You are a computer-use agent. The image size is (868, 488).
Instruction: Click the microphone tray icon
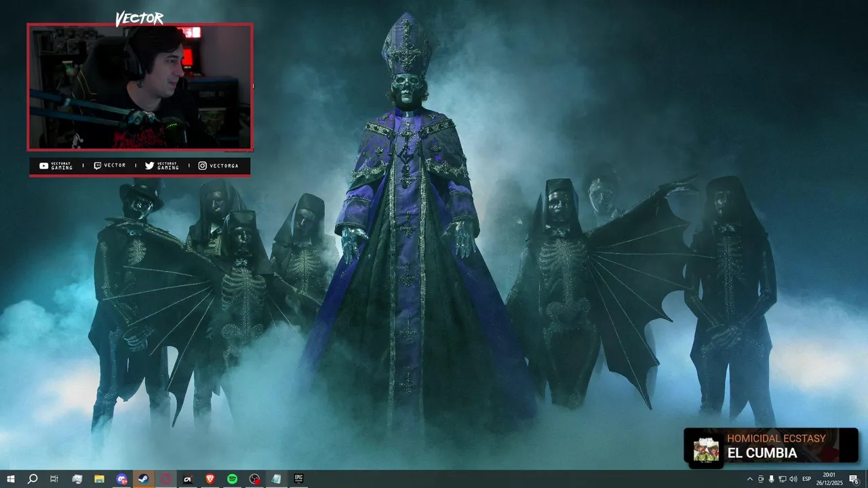click(771, 479)
